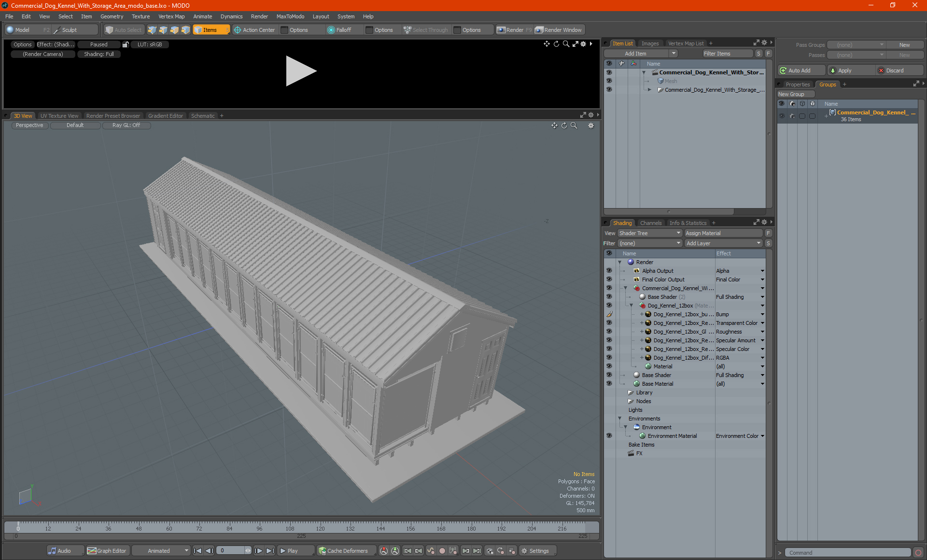This screenshot has width=927, height=560.
Task: Hide the Dog_Kennel_12box material group
Action: [x=609, y=306]
